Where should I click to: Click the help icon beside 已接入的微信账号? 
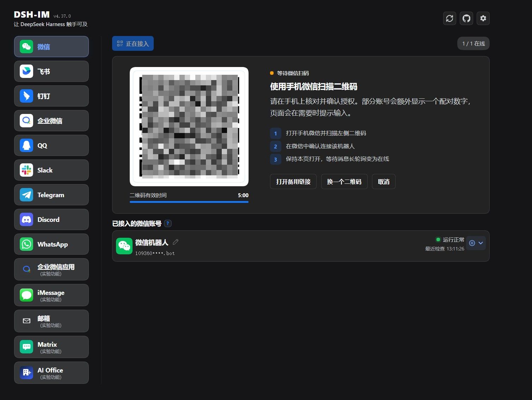click(168, 223)
